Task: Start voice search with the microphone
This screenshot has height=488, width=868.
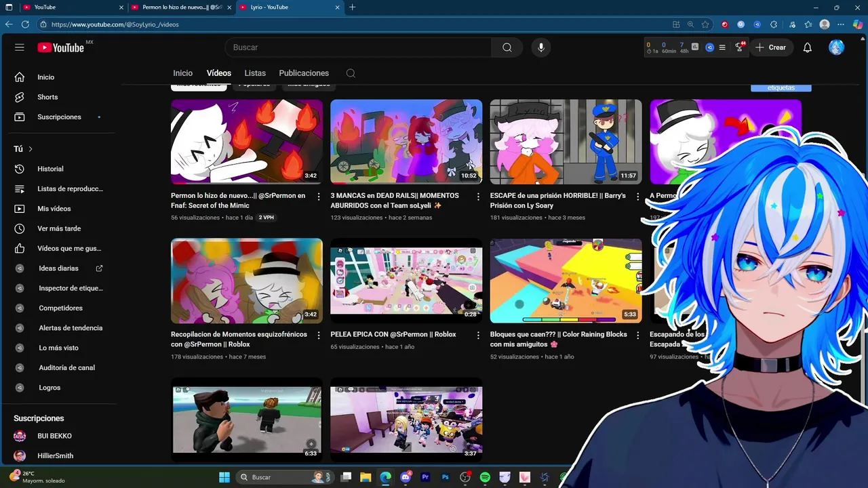Action: 541,47
